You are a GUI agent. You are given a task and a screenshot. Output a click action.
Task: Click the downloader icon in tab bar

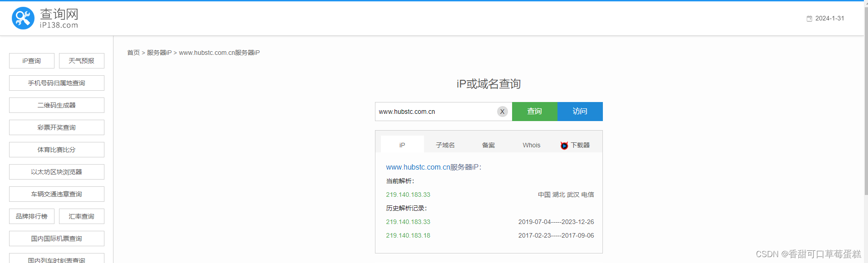pos(564,146)
